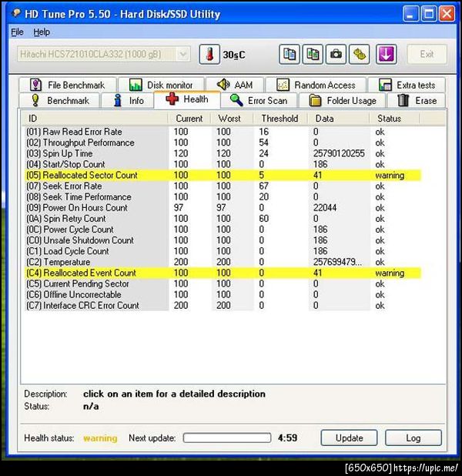Select the Health tab
This screenshot has width=462, height=476.
pos(187,99)
